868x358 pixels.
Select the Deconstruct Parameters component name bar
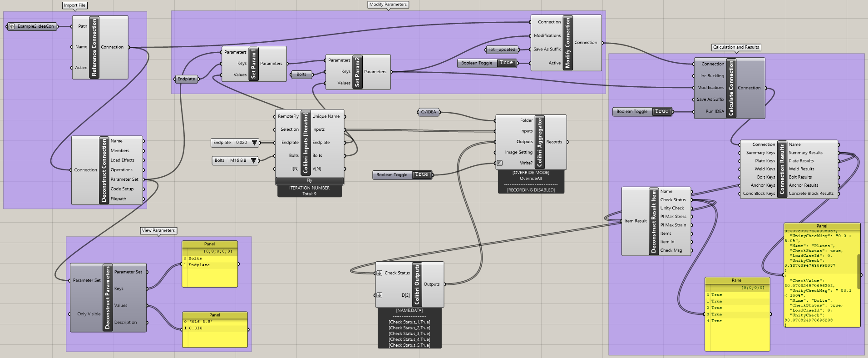tap(108, 298)
